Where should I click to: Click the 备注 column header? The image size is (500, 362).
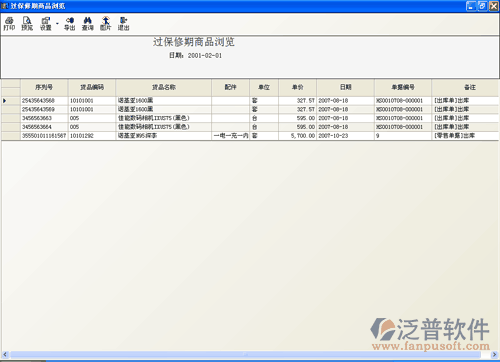click(470, 87)
